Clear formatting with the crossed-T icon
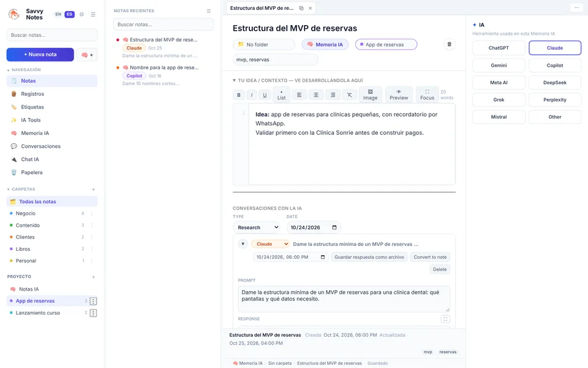Image resolution: width=588 pixels, height=368 pixels. pyautogui.click(x=349, y=95)
